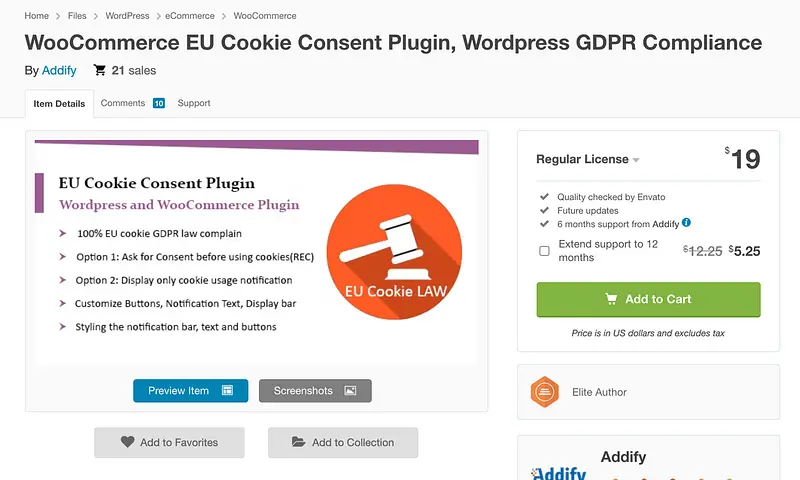Open the Addify author link
The image size is (800, 480).
(x=59, y=70)
